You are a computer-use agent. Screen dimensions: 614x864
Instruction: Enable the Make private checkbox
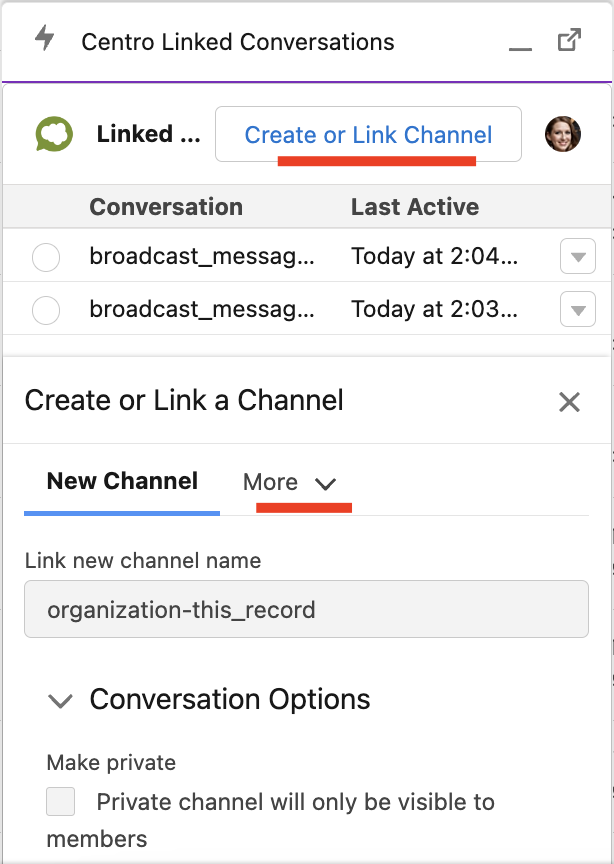(61, 802)
